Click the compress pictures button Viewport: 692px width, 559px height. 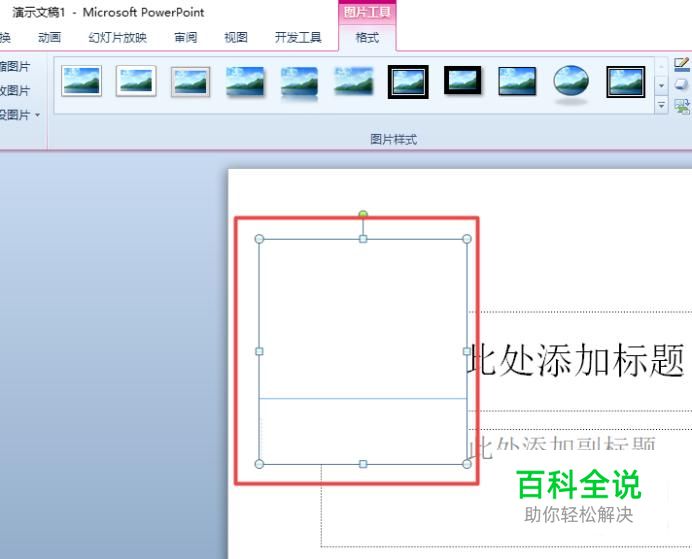click(15, 67)
